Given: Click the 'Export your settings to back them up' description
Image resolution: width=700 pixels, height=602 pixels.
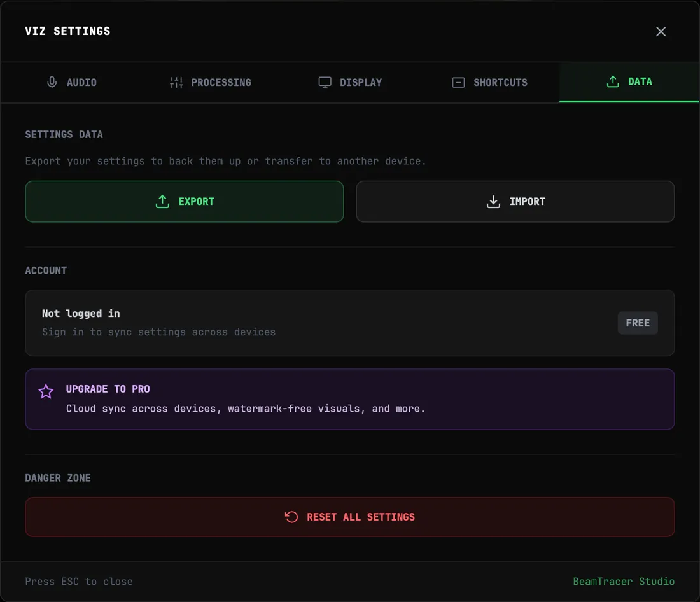Looking at the screenshot, I should [225, 161].
